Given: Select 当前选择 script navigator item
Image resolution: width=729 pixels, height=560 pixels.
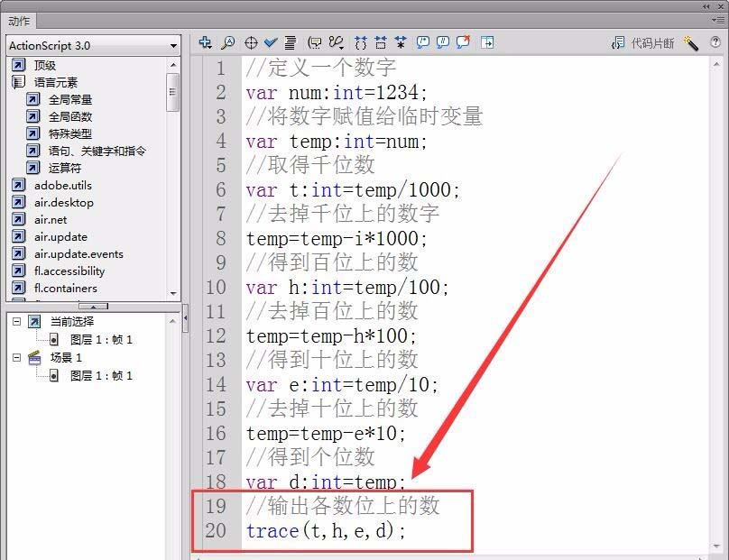Looking at the screenshot, I should (x=71, y=321).
